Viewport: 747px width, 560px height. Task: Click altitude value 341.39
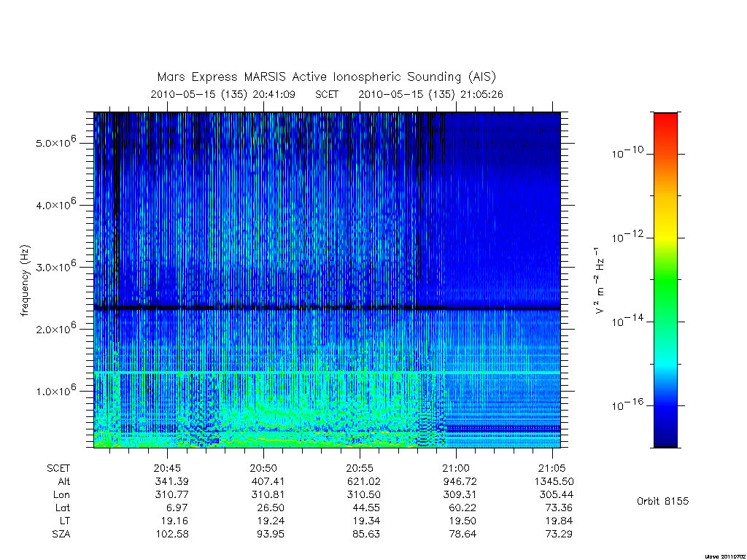click(172, 481)
